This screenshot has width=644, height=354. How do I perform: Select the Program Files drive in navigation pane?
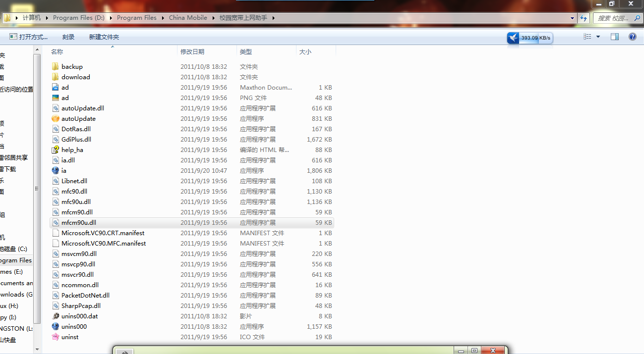tap(15, 260)
